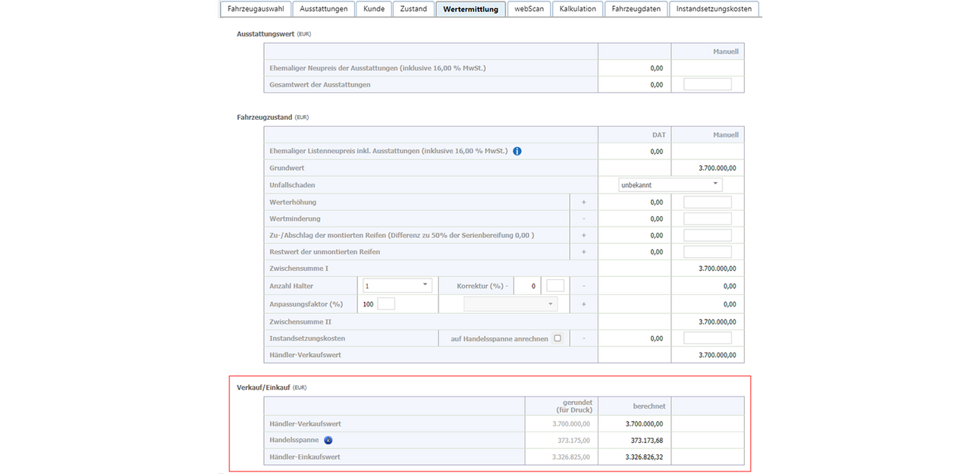The width and height of the screenshot is (980, 474).
Task: Expand the Anzahl Halter dropdown
Action: [x=397, y=286]
